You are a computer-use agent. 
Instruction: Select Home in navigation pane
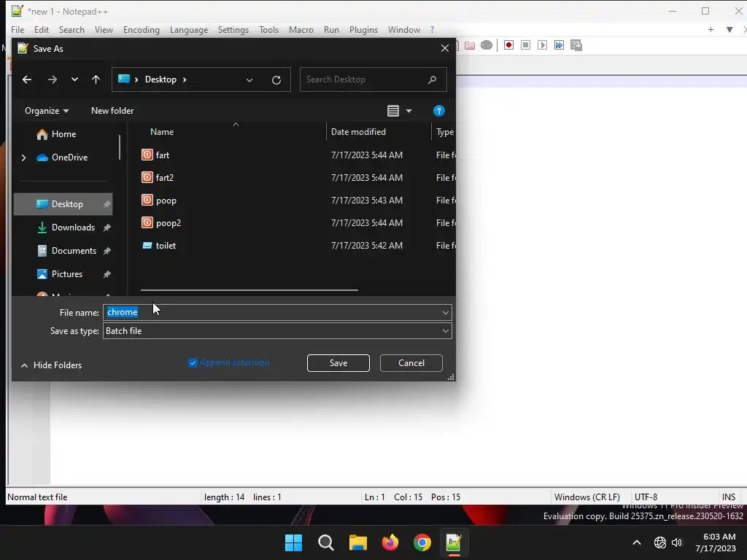(x=63, y=134)
